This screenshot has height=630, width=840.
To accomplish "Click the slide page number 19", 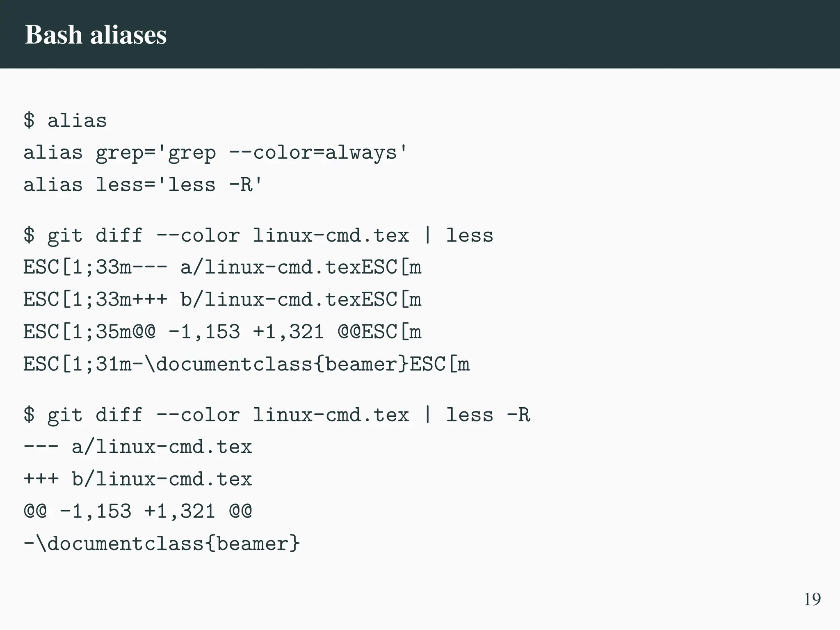I will tap(812, 599).
